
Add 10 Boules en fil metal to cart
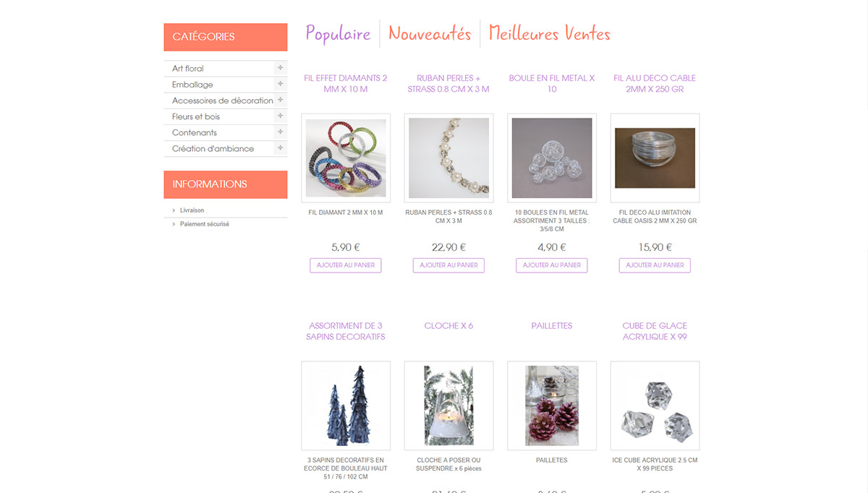(x=552, y=265)
